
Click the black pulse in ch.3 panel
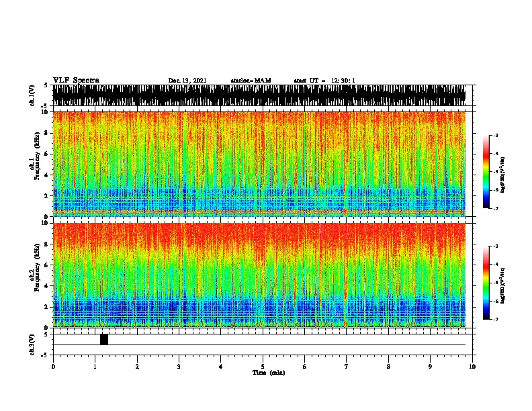point(104,339)
